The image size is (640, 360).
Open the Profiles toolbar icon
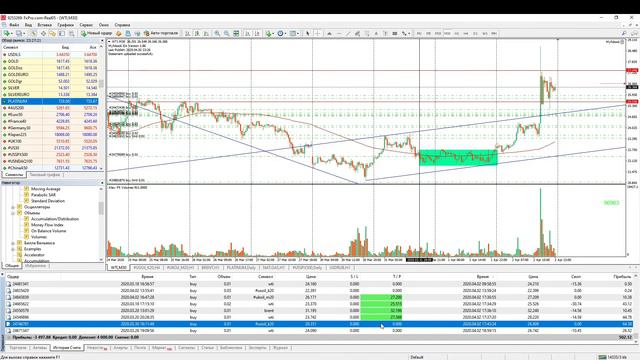(18, 33)
